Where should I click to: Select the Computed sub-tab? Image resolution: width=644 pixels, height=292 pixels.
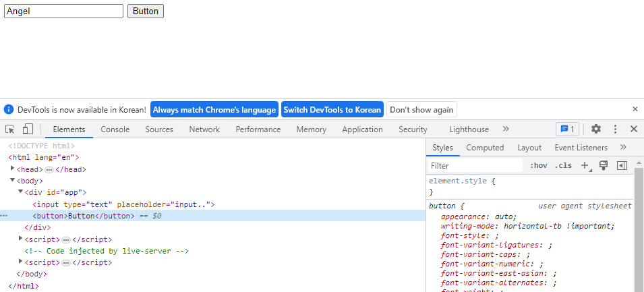pyautogui.click(x=485, y=148)
